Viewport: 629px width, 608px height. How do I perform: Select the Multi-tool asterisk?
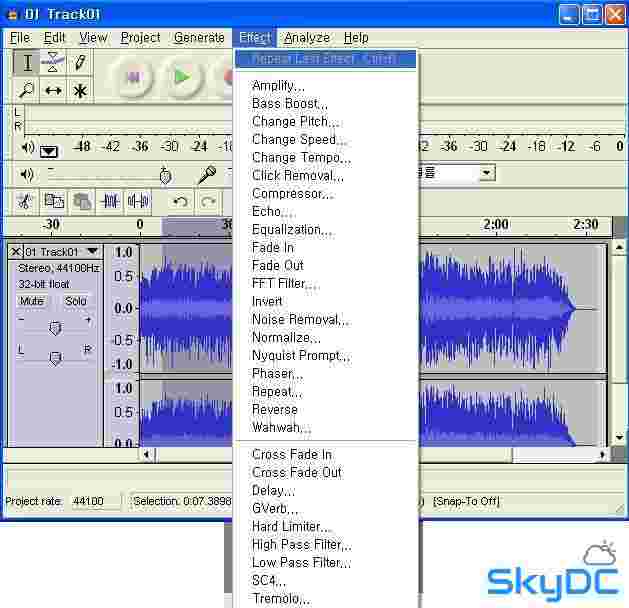[x=79, y=90]
